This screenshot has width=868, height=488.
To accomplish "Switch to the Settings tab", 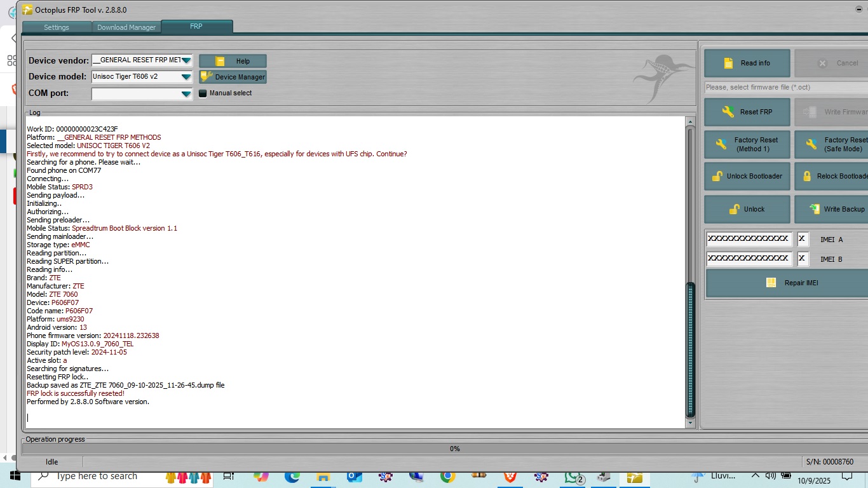I will coord(57,27).
